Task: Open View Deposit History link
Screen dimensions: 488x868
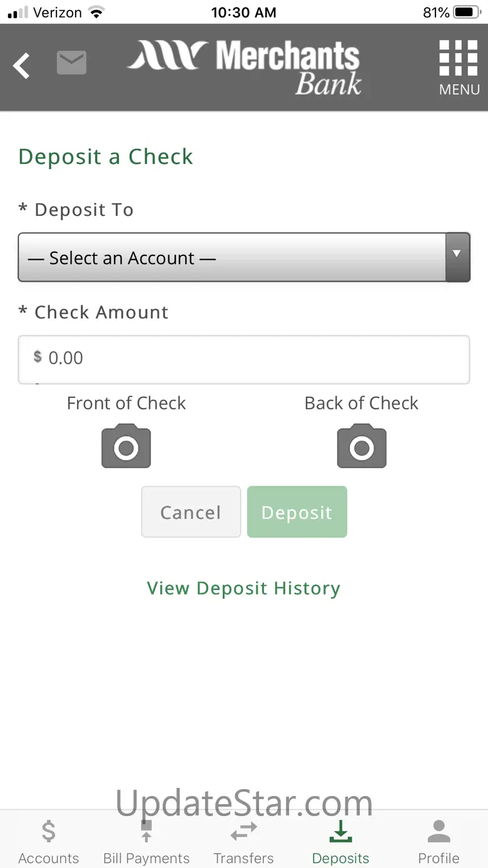Action: pyautogui.click(x=243, y=588)
